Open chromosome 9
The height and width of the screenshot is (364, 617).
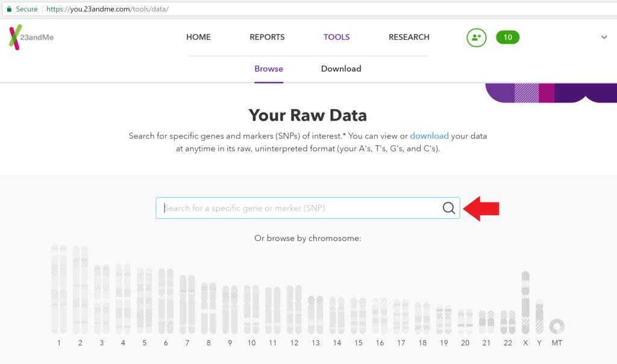point(230,310)
